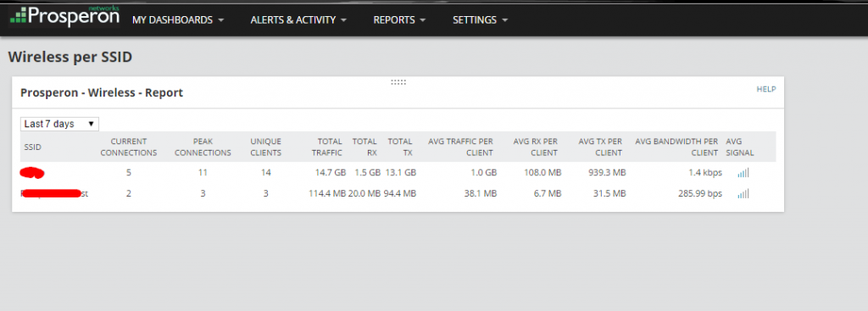The image size is (868, 311).
Task: Open the My Dashboards menu
Action: coord(178,20)
